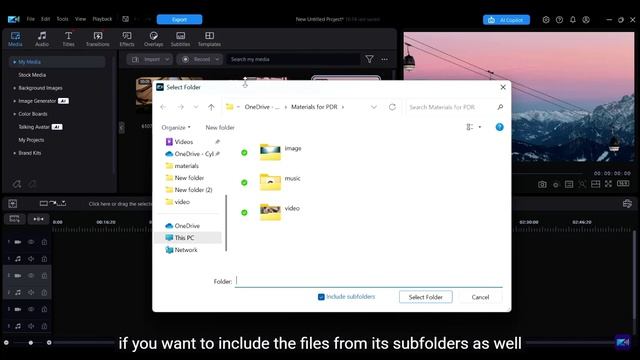Launch the AI Copilot
Image resolution: width=640 pixels, height=360 pixels.
click(506, 20)
